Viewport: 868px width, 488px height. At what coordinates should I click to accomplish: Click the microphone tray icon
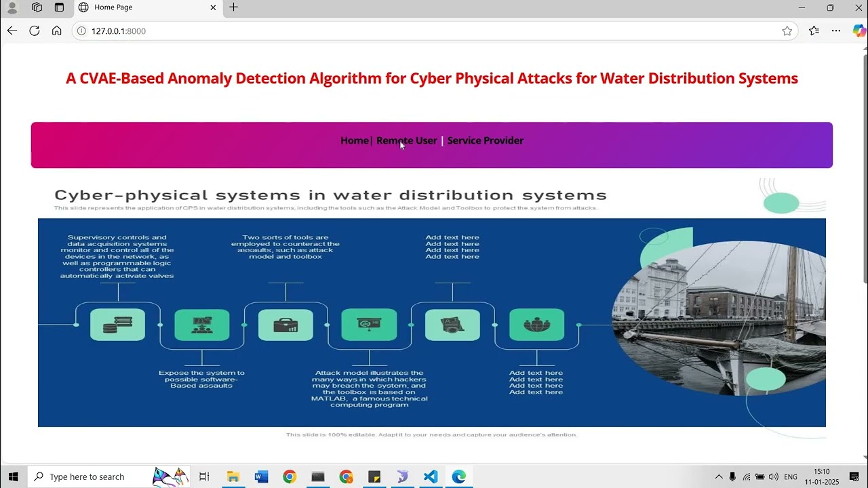[733, 476]
